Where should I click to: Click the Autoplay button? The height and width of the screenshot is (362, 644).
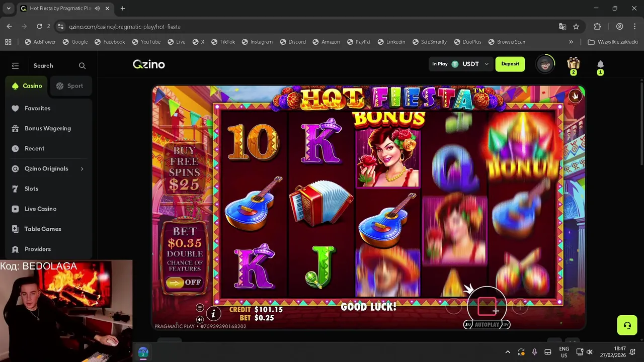click(487, 325)
